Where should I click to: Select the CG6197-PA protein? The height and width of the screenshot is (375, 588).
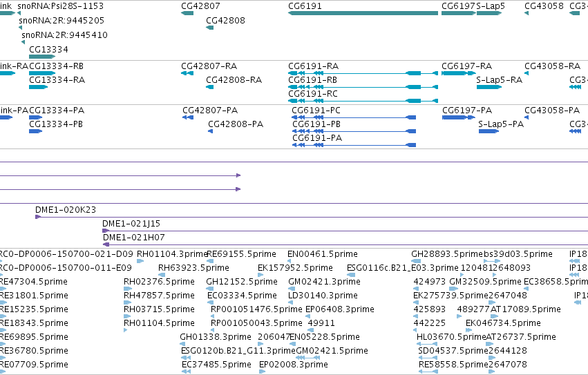(x=459, y=117)
